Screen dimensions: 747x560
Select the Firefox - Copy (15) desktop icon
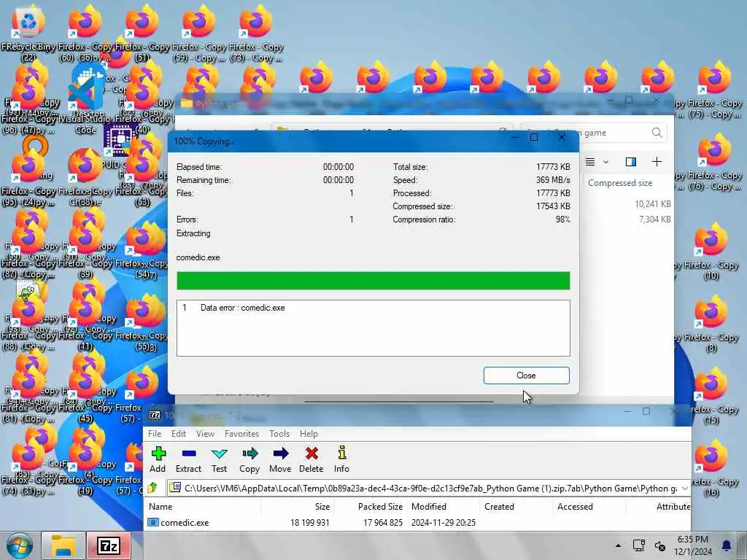pyautogui.click(x=711, y=395)
